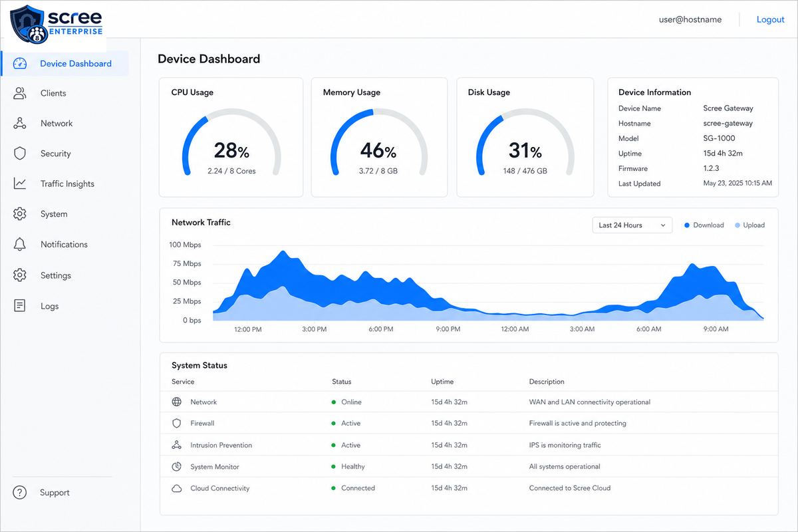Open the Logs menu item
The height and width of the screenshot is (532, 798).
click(x=49, y=306)
